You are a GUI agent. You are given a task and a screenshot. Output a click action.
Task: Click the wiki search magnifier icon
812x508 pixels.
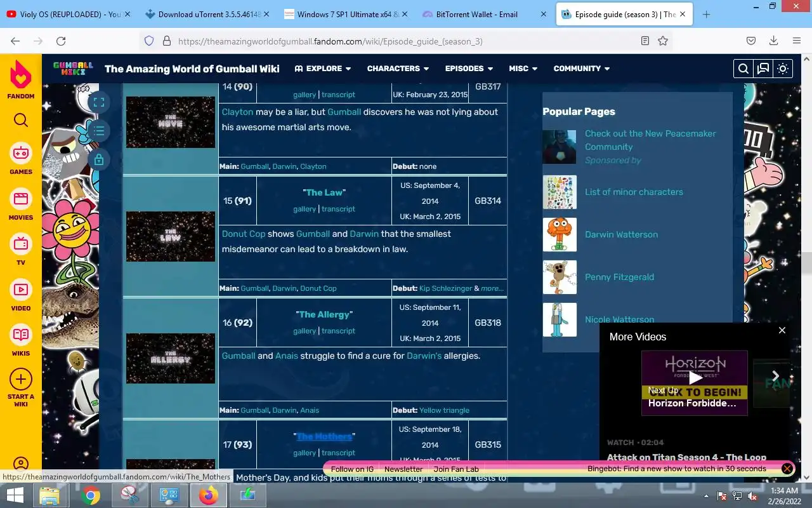(x=743, y=69)
